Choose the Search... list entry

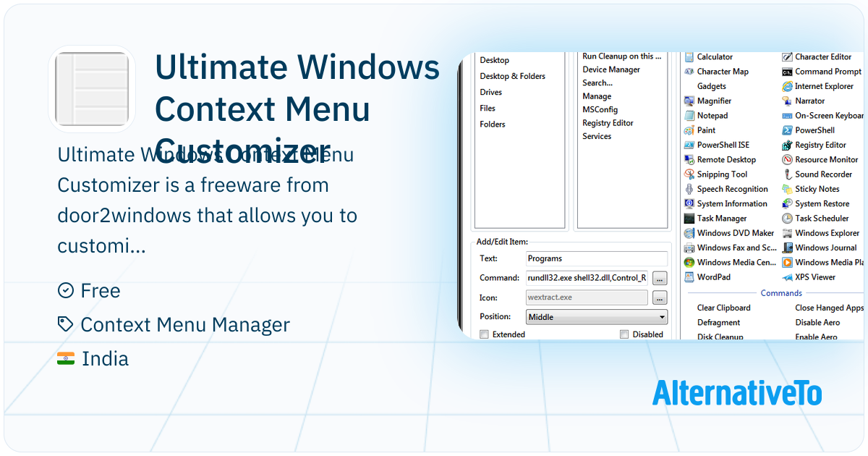(x=597, y=83)
